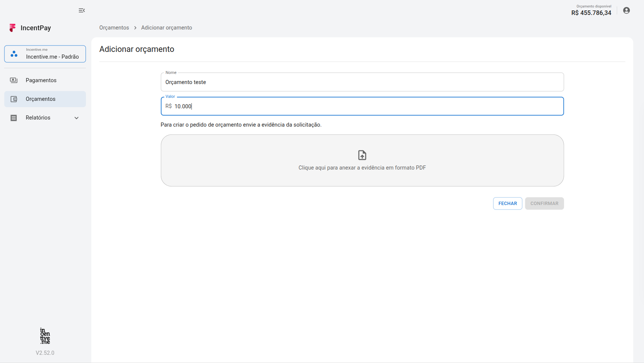The height and width of the screenshot is (363, 644).
Task: Click the Incentive.me workspace dots icon
Action: point(14,54)
